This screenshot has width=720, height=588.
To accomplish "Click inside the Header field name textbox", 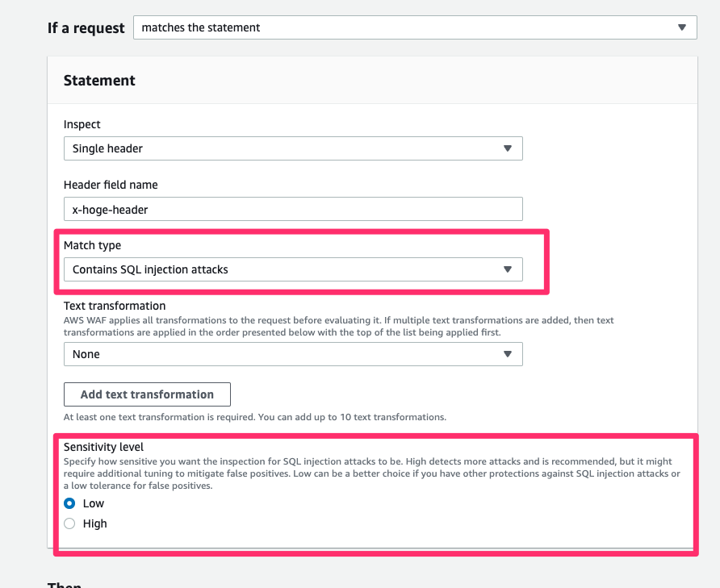I will pyautogui.click(x=293, y=209).
